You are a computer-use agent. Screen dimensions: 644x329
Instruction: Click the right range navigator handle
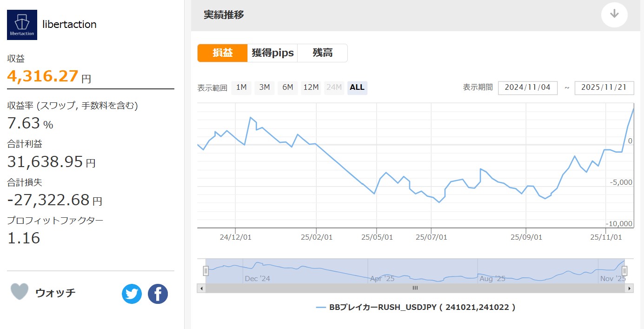[625, 271]
